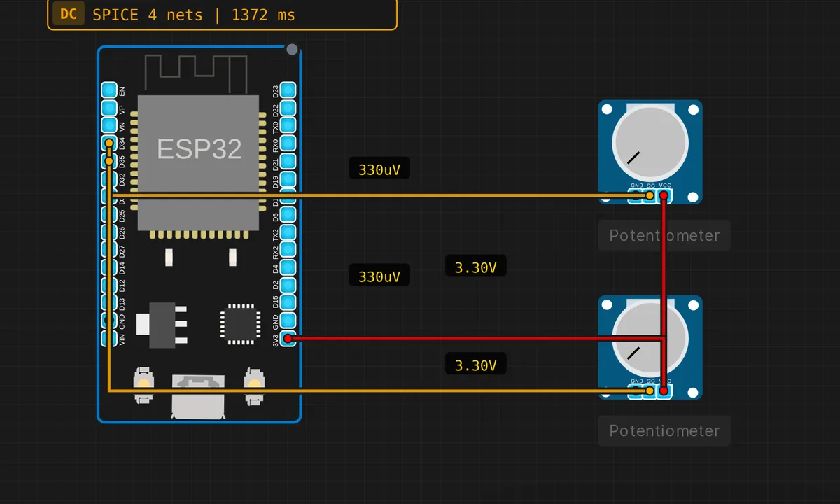
Task: Select the ESP32 GND pin beside D15
Action: 288,321
